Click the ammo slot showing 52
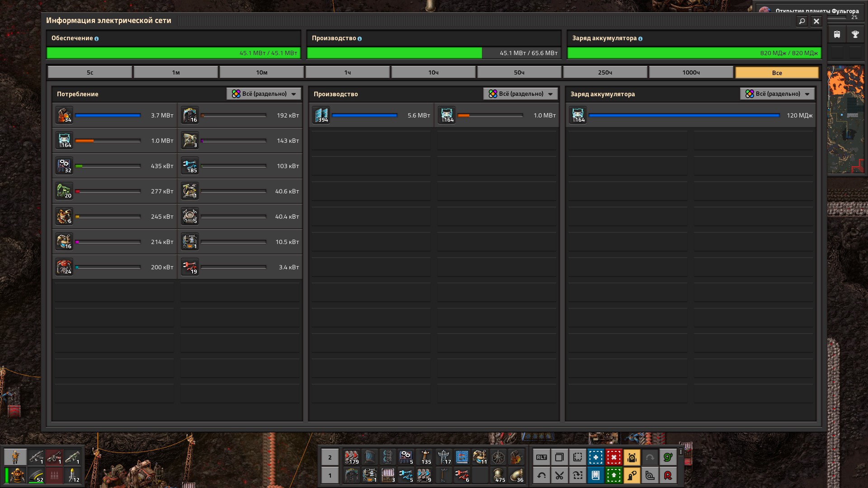This screenshot has width=868, height=488. pyautogui.click(x=36, y=475)
